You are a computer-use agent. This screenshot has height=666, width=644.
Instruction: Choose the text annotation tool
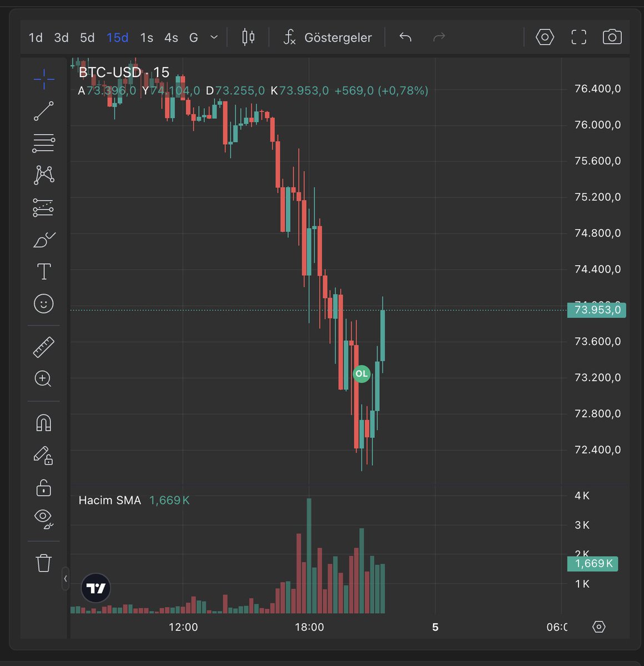(44, 271)
